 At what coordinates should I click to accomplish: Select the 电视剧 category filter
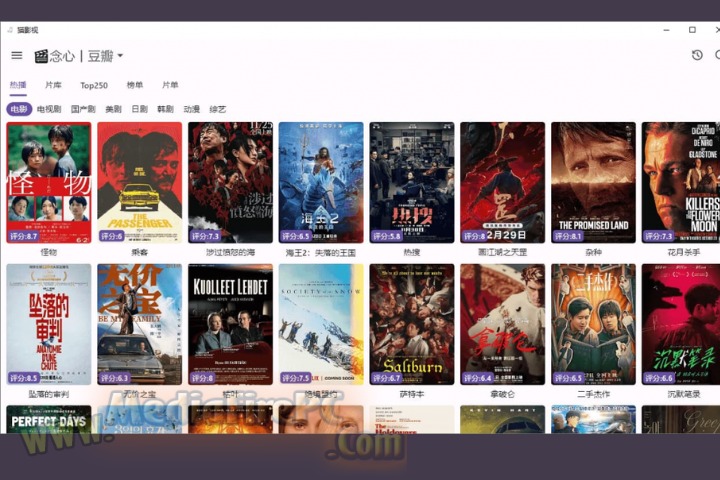pyautogui.click(x=49, y=109)
